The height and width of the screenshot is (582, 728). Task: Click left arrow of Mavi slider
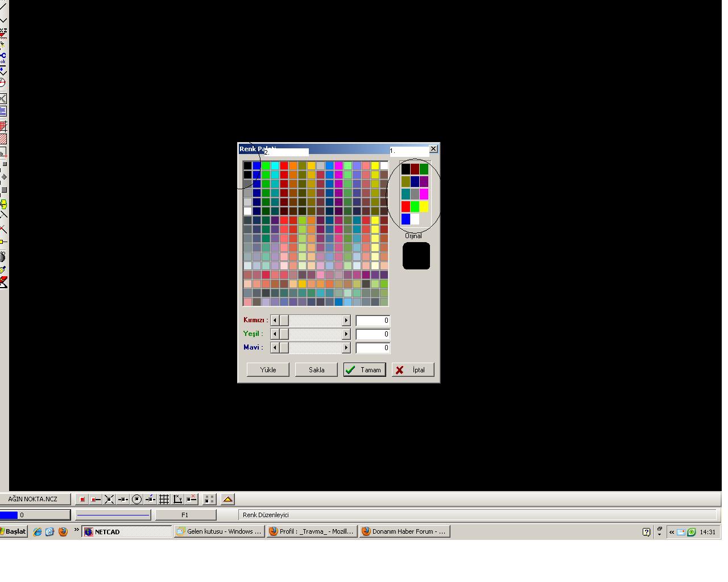(x=275, y=348)
